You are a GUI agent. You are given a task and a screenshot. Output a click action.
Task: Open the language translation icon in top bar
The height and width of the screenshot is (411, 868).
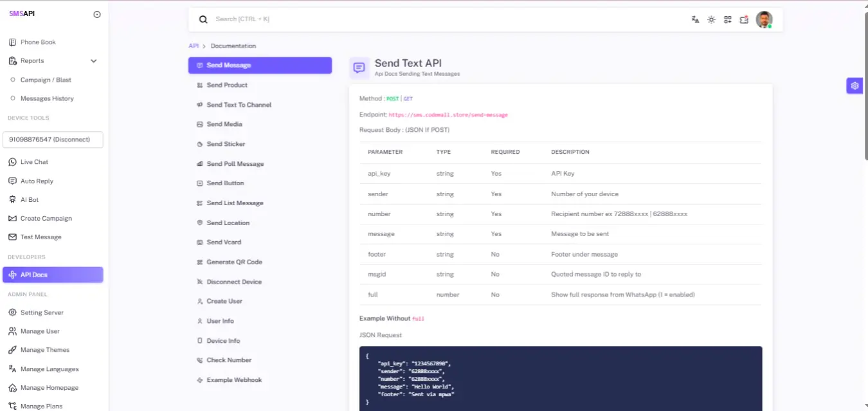pyautogui.click(x=695, y=19)
